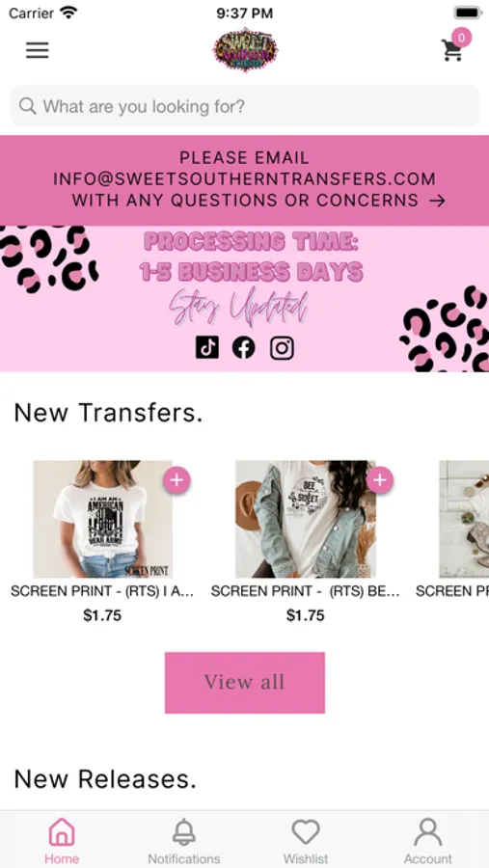Open the Instagram social icon
The width and height of the screenshot is (489, 868).
click(x=282, y=347)
